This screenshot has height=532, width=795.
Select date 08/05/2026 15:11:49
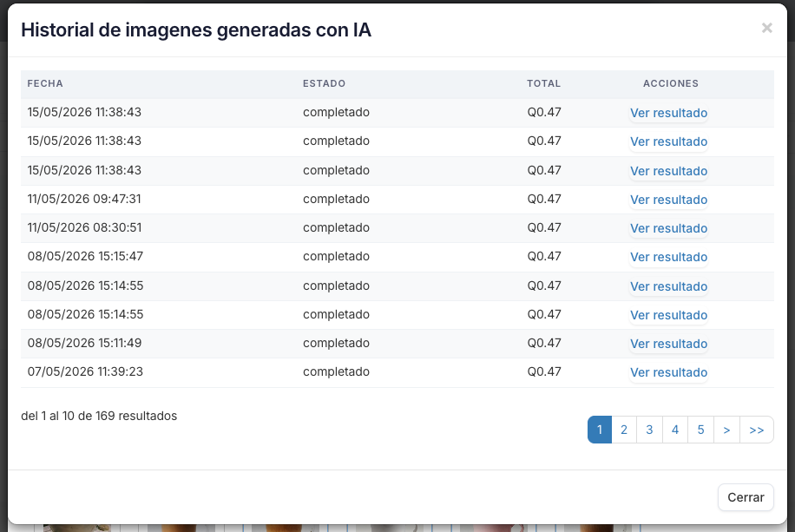click(84, 343)
